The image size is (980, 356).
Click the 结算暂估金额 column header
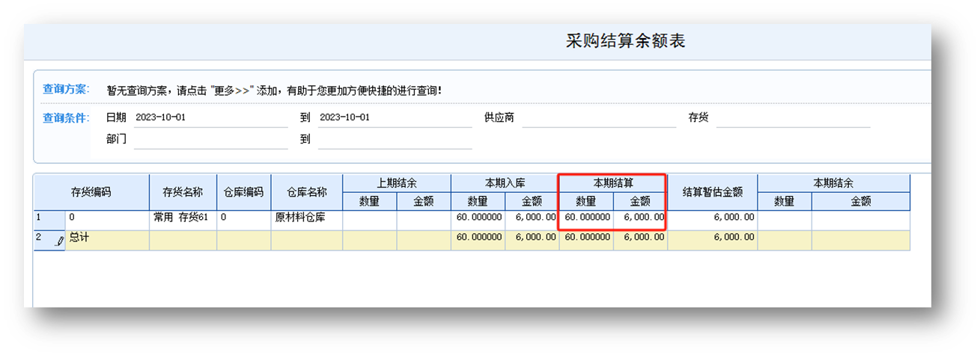712,192
